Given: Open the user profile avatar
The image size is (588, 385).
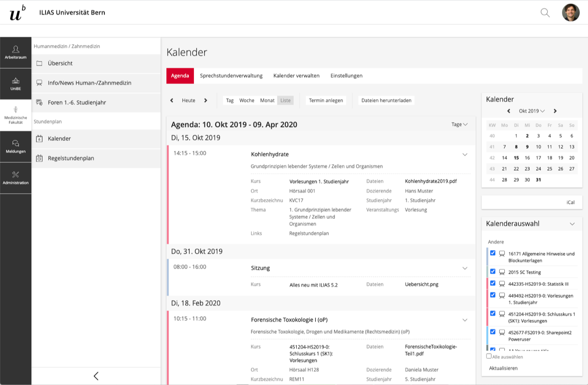Looking at the screenshot, I should 571,13.
